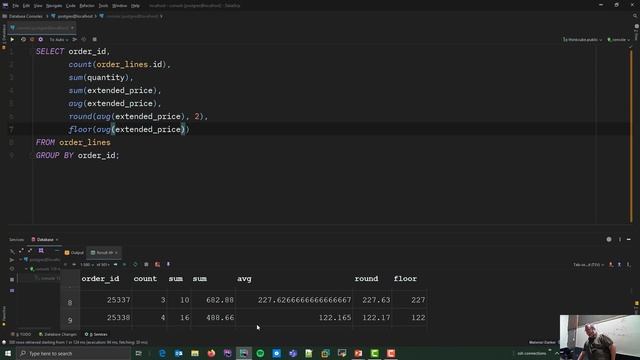Open the Help menu

click(135, 6)
